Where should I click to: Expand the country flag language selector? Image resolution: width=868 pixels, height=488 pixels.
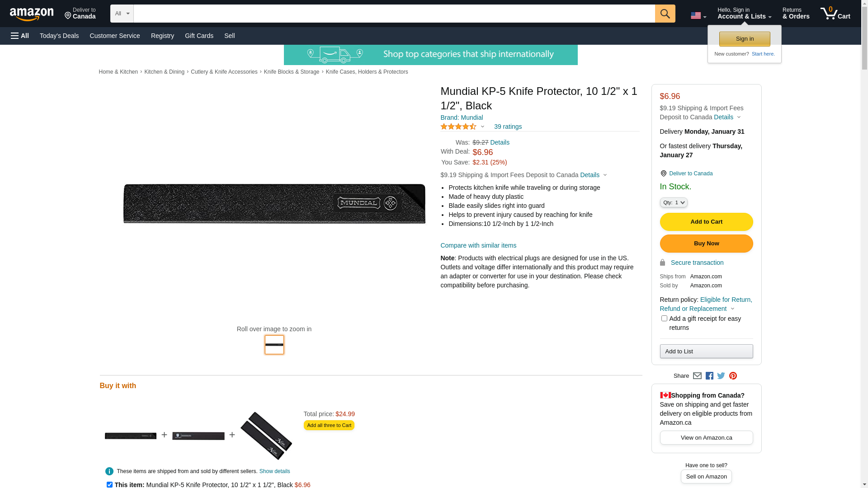(698, 16)
